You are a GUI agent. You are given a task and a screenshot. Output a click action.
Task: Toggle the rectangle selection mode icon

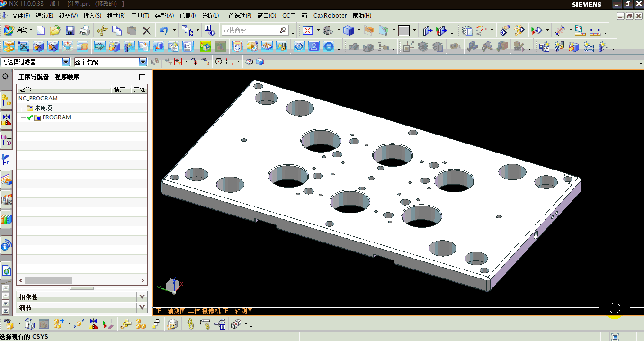click(230, 62)
